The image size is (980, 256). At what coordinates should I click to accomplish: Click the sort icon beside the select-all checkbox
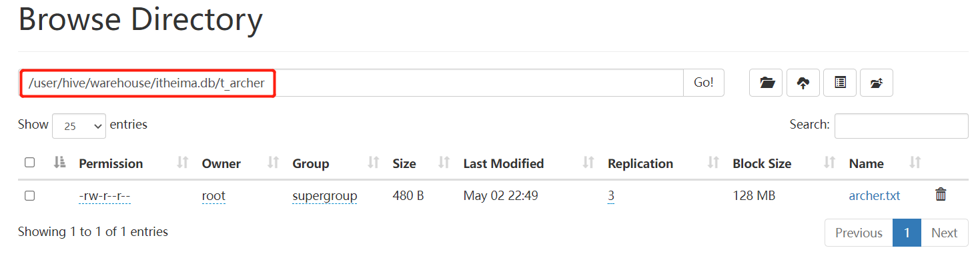(x=59, y=162)
